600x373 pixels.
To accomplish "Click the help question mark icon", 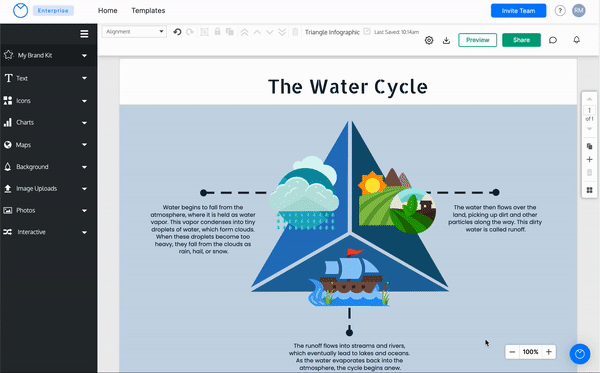I will point(560,11).
